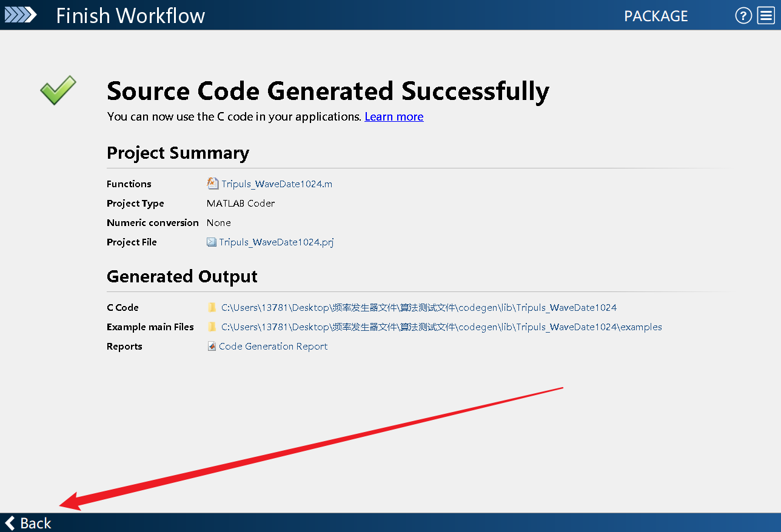Click the 'Generated Output' heading
This screenshot has height=532, width=781.
click(182, 276)
